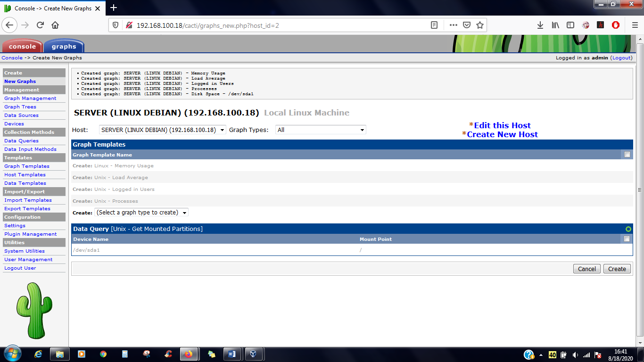Open the Select a graph type dropdown
Viewport: 644px width, 362px height.
point(141,213)
